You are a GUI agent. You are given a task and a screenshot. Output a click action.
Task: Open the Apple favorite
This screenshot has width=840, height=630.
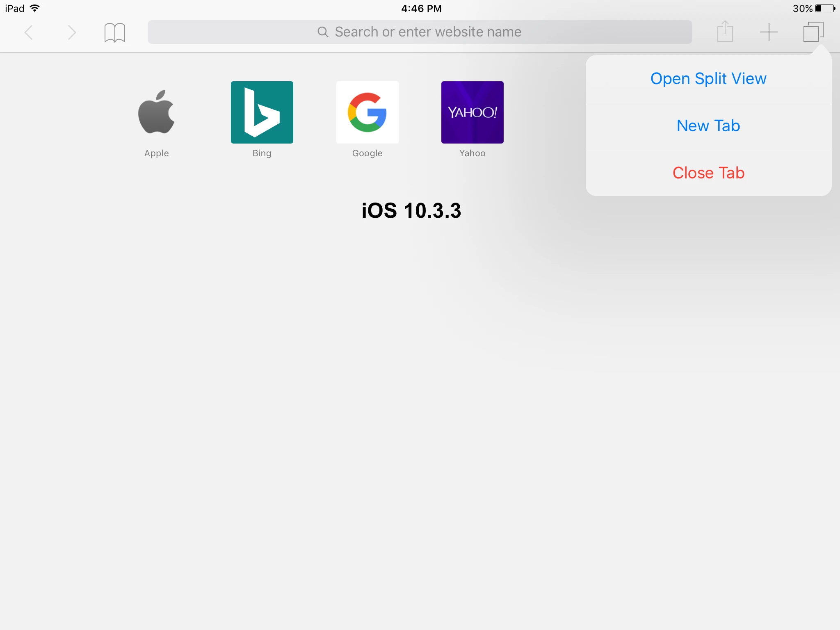pyautogui.click(x=157, y=120)
